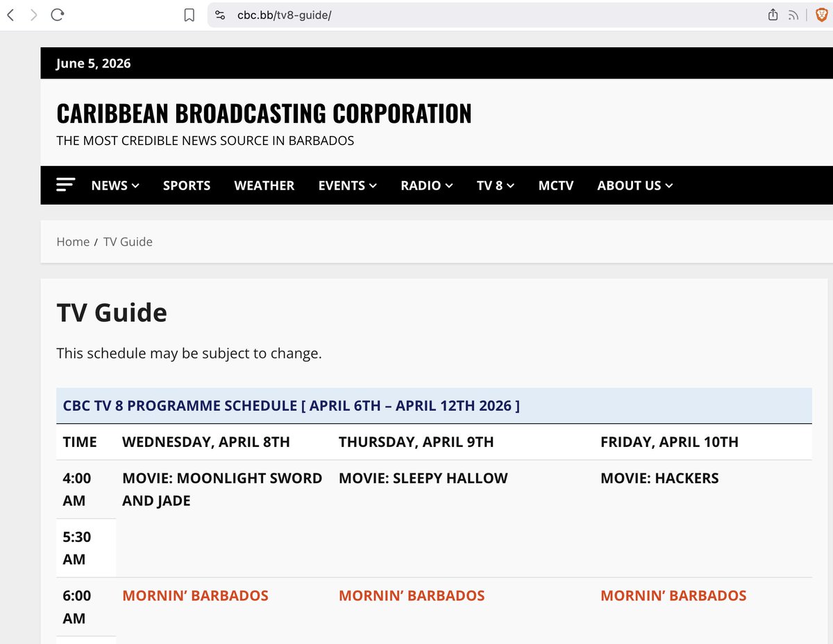Viewport: 833px width, 644px height.
Task: Click the CBC TV 8 PROGRAMME SCHEDULE caption
Action: point(291,405)
